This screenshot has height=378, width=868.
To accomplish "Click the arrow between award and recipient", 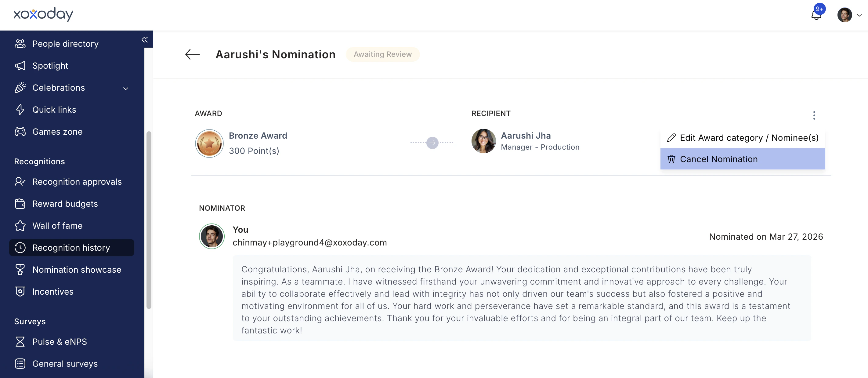I will 432,143.
